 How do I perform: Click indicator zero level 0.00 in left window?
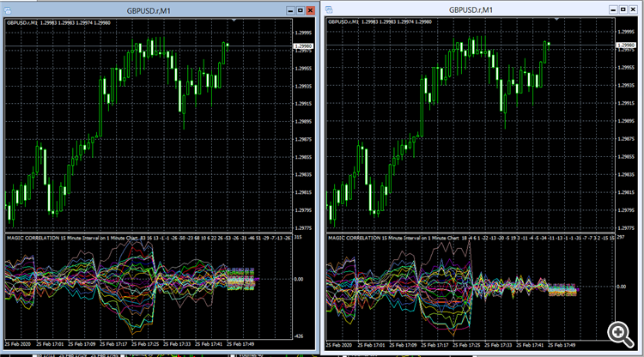click(299, 280)
